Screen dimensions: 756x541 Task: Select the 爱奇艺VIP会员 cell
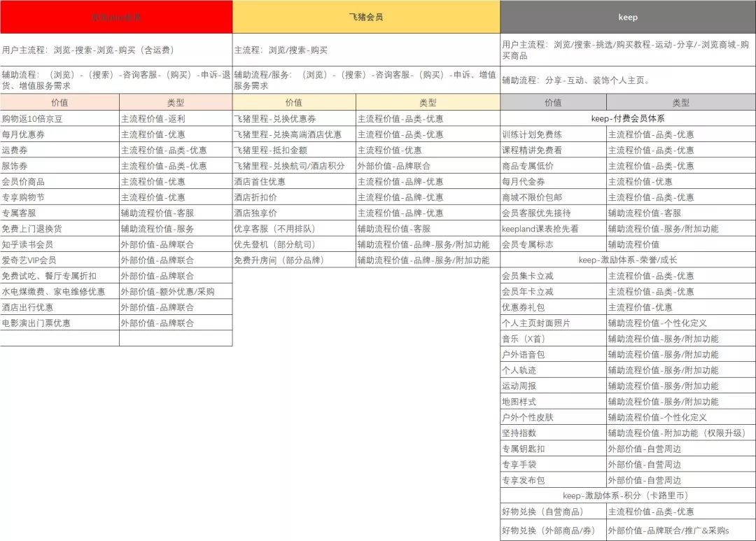59,260
